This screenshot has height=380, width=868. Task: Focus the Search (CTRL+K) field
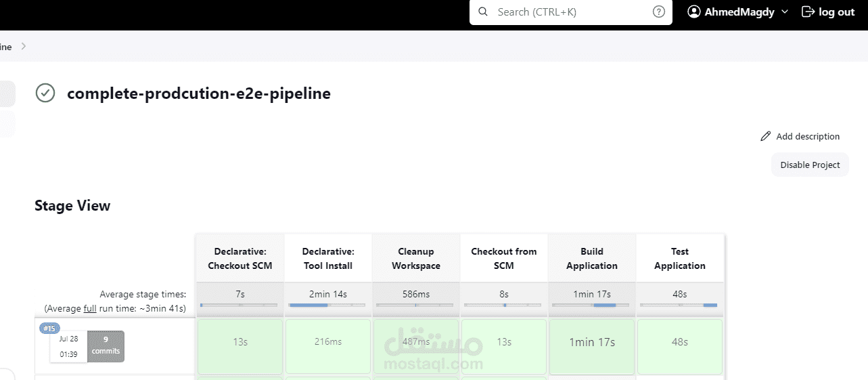click(x=571, y=12)
